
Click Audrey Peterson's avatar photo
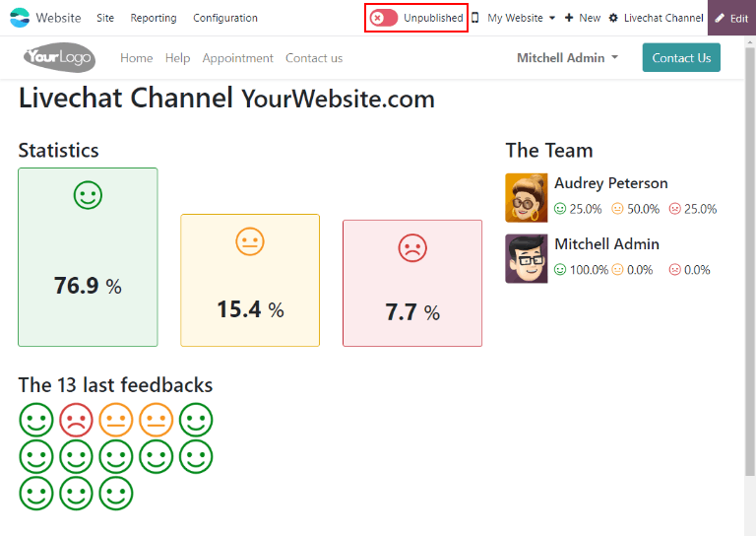[x=526, y=197]
